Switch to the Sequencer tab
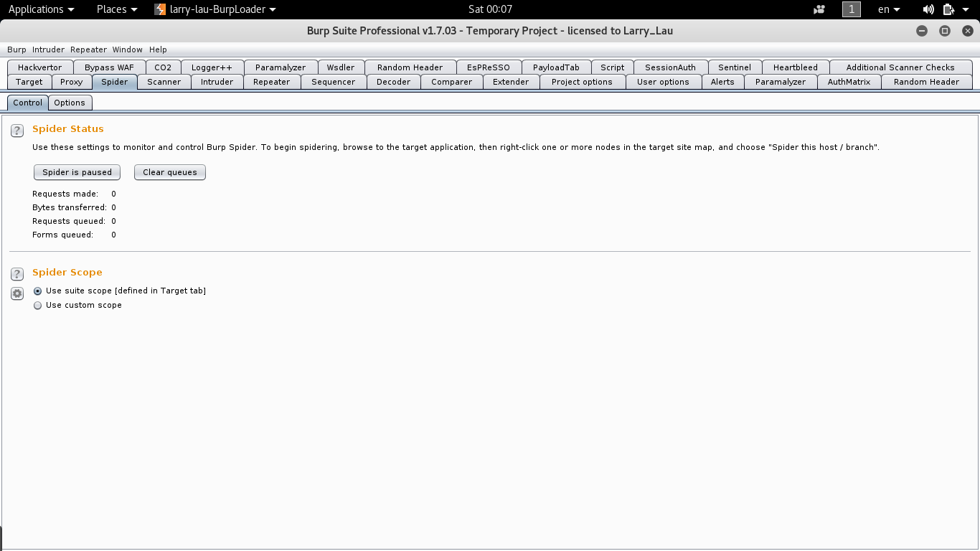The height and width of the screenshot is (551, 980). click(x=334, y=82)
